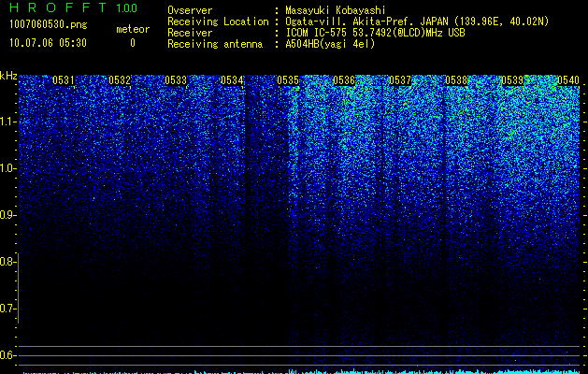Click the 0.9 kHz axis label

coord(7,215)
